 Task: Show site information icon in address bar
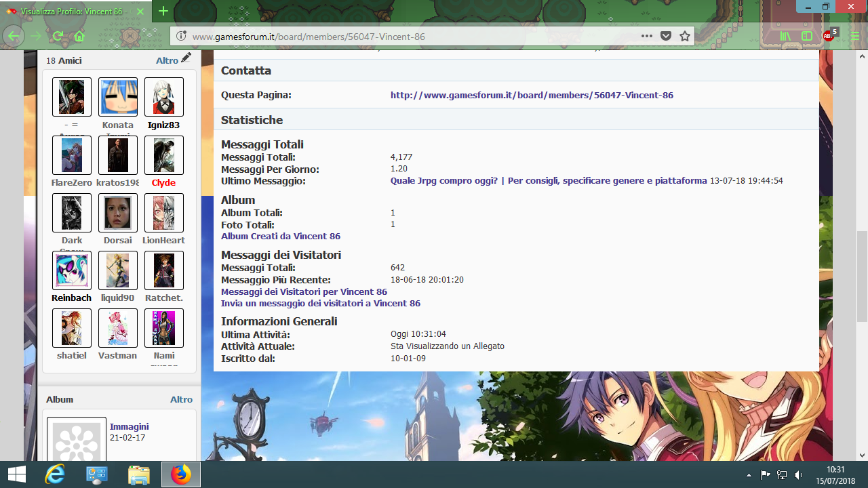tap(181, 37)
